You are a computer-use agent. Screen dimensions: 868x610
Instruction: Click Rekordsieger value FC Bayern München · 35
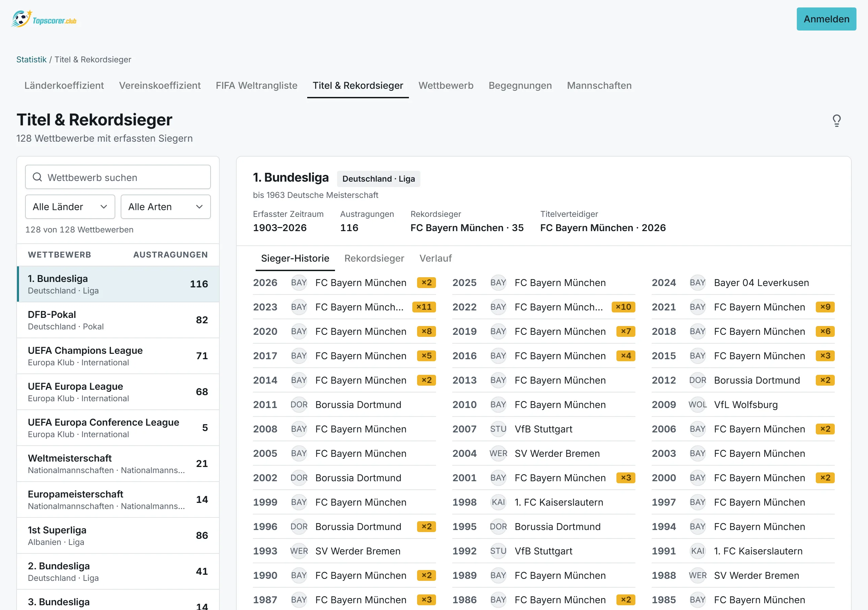point(467,228)
